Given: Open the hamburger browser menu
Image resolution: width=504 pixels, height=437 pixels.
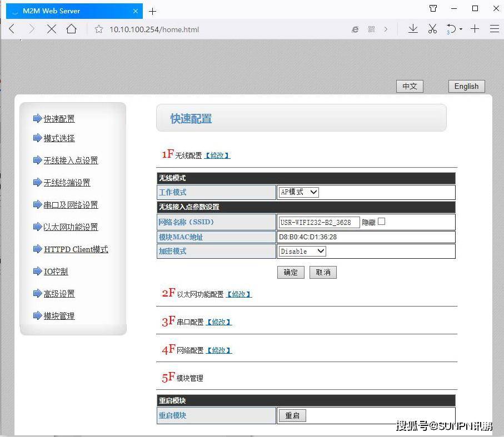Looking at the screenshot, I should (495, 29).
